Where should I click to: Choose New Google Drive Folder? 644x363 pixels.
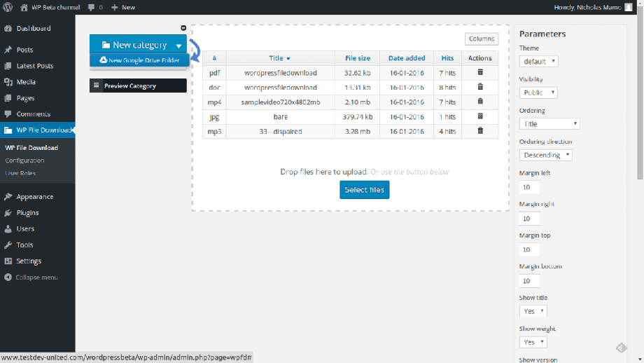click(139, 60)
